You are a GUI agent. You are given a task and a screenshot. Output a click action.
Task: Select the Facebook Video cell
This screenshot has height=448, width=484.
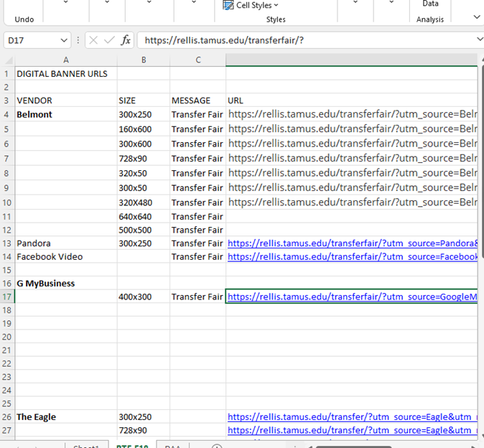[x=66, y=257]
